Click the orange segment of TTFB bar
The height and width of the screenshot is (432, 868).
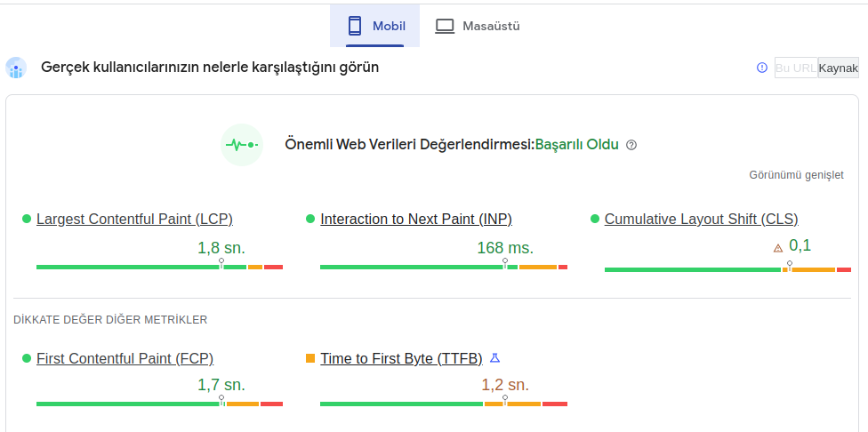[x=512, y=404]
